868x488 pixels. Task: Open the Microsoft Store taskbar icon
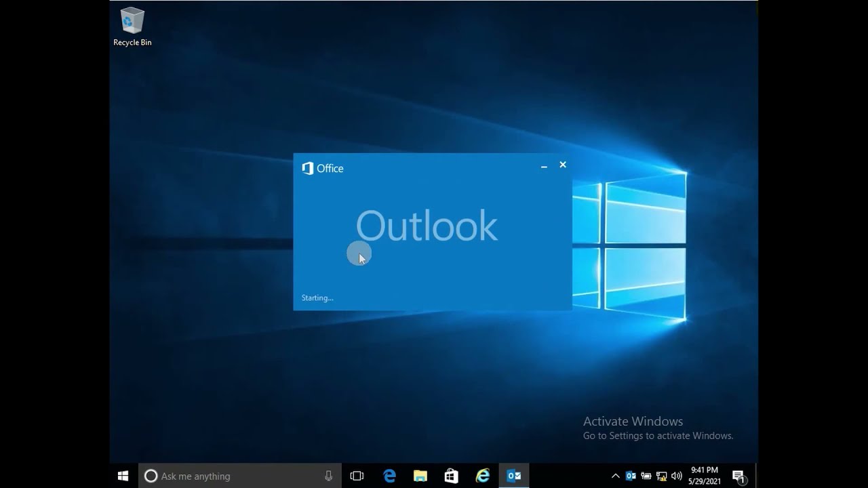click(452, 476)
